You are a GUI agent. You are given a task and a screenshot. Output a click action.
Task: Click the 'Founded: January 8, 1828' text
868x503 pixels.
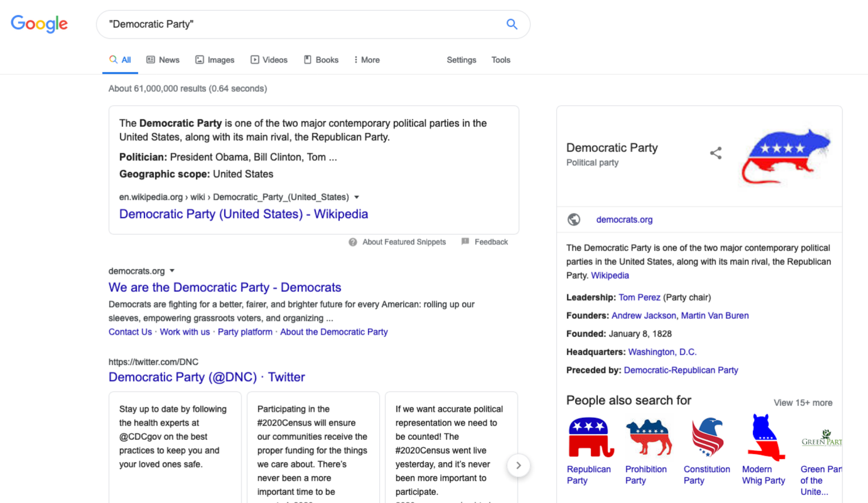point(619,334)
